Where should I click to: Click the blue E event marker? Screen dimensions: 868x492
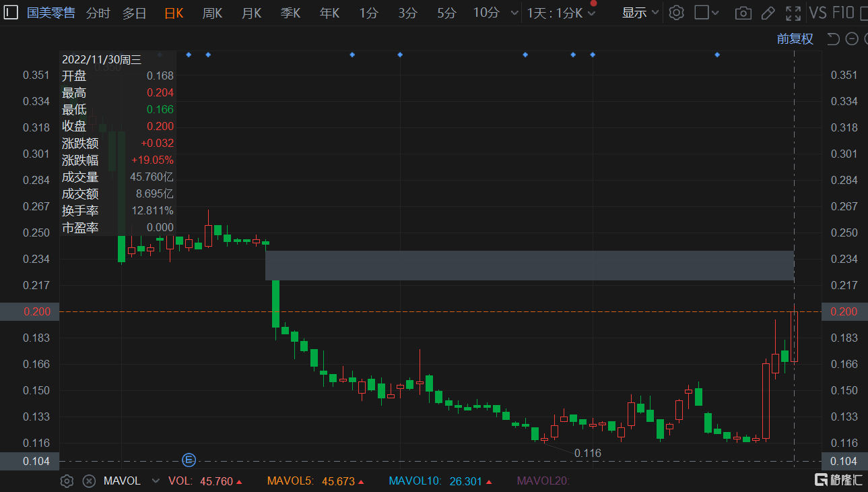(x=189, y=460)
